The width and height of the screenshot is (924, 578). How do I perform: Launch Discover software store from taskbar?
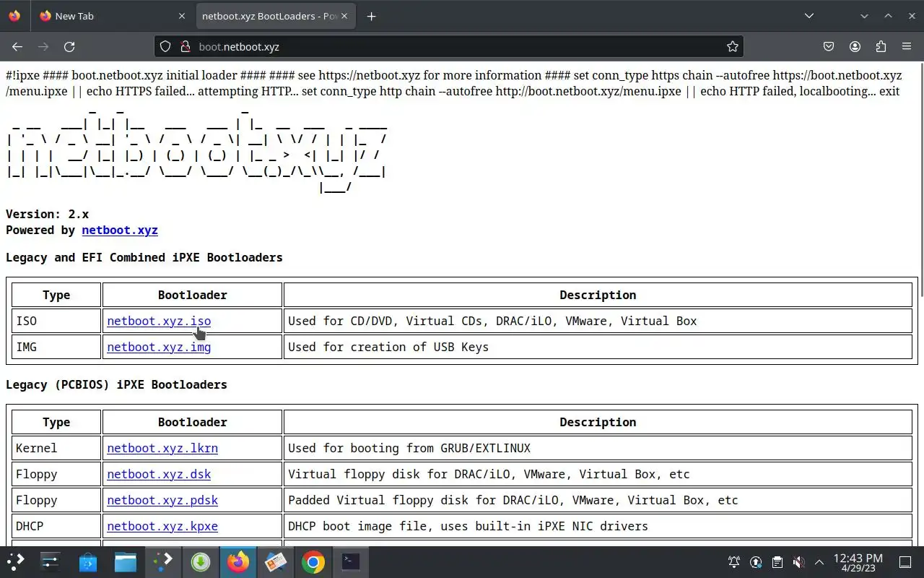point(88,562)
